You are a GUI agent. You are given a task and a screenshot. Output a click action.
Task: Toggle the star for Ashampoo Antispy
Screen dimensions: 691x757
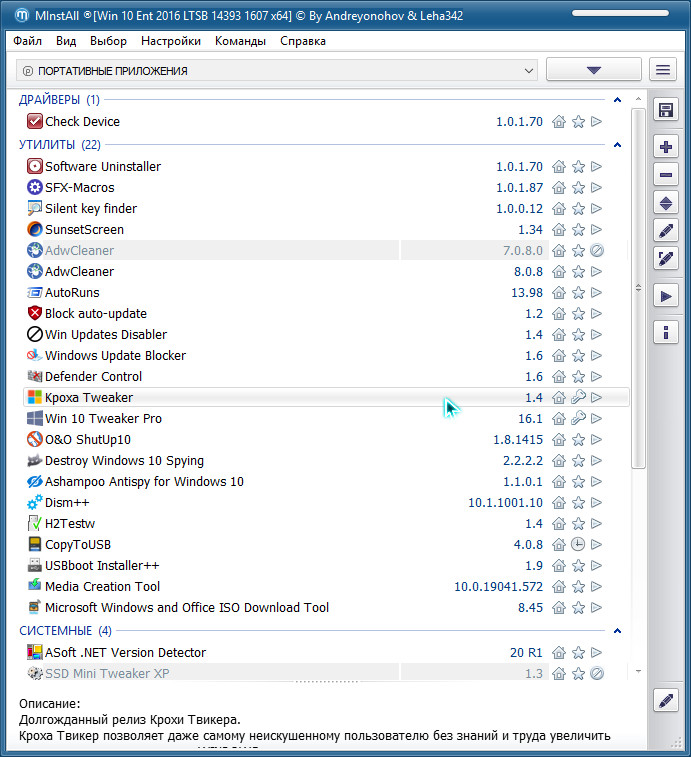(x=578, y=482)
